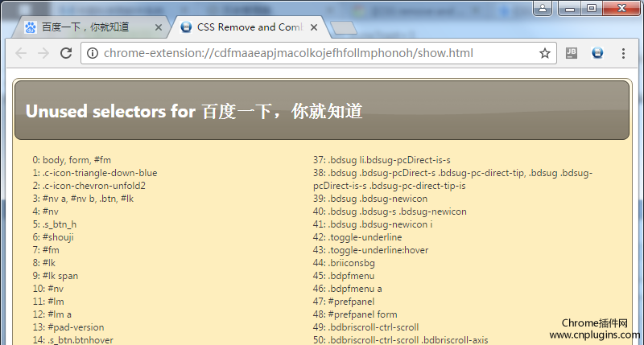Select row '0: body, form, #fm'
Image resolution: width=644 pixels, height=345 pixels.
[x=72, y=160]
